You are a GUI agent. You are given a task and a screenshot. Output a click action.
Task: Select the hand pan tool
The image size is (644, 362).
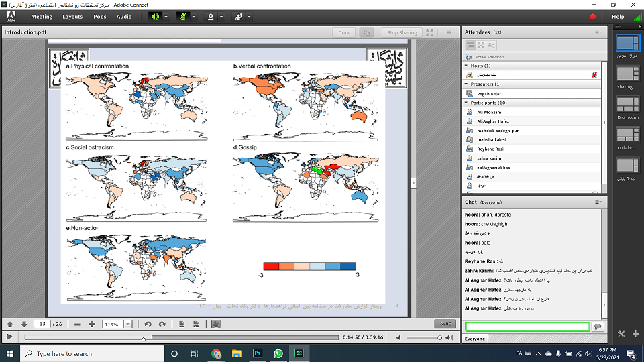coord(215,324)
